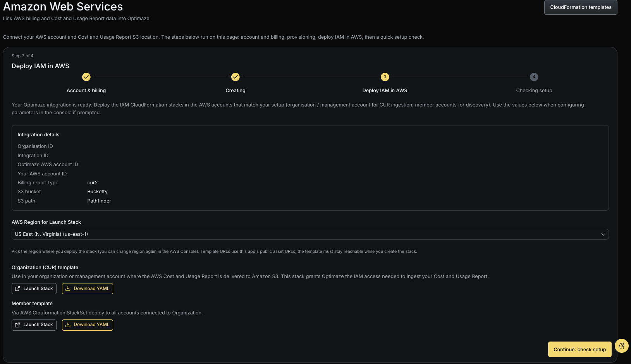This screenshot has height=364, width=631.
Task: Click the external-link icon on Member Launch Stack
Action: point(17,325)
